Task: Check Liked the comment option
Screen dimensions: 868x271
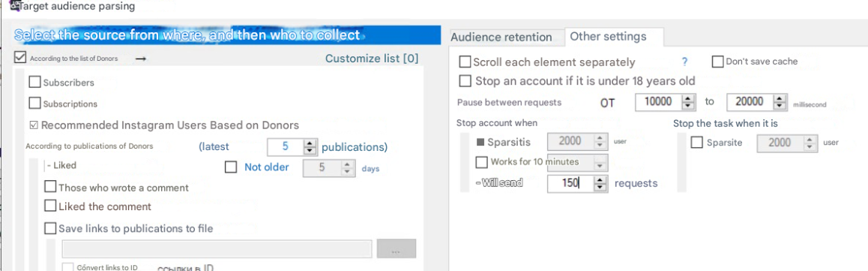Action: pyautogui.click(x=50, y=206)
